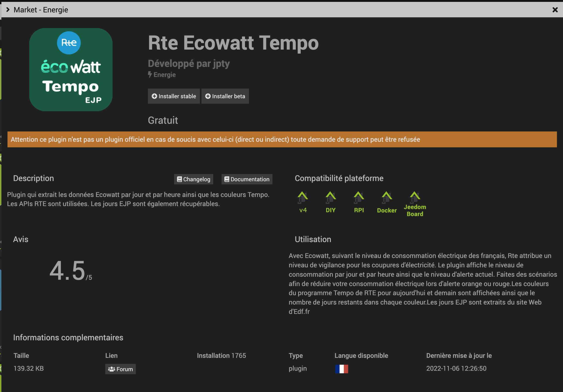
Task: Click the 'plugin' type value
Action: point(298,369)
